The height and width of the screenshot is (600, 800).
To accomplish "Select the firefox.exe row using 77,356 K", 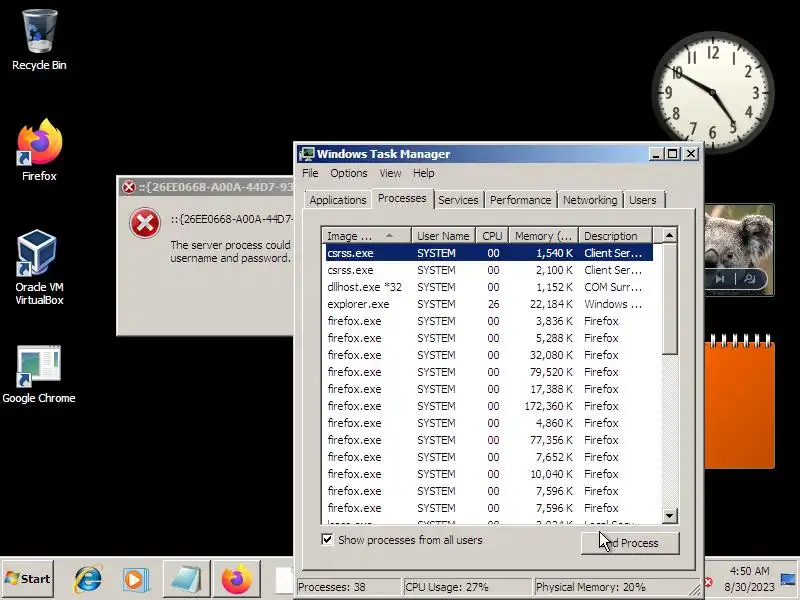I will [489, 440].
